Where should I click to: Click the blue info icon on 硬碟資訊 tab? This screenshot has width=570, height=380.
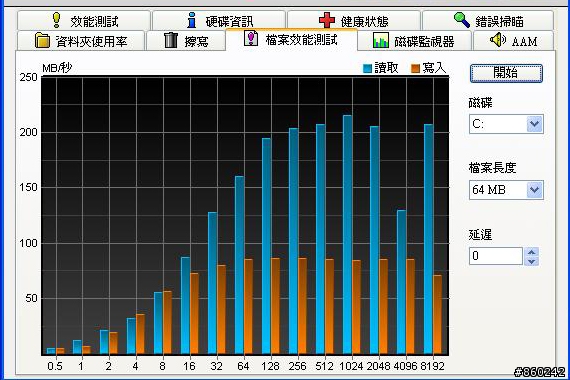192,20
